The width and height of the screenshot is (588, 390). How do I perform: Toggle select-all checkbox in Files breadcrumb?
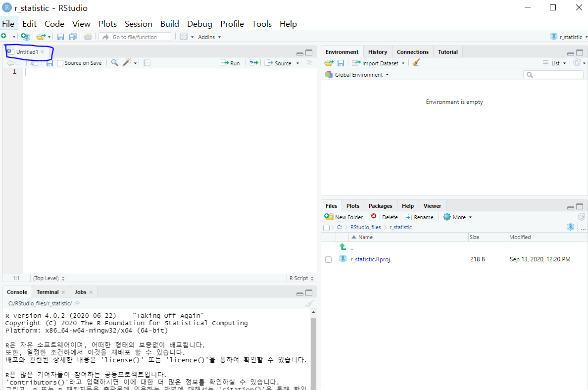pos(326,228)
